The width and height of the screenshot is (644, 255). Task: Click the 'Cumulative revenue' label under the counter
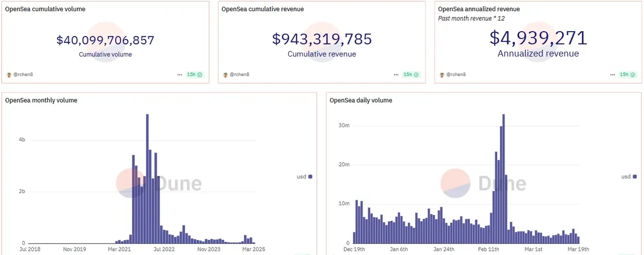pos(322,54)
